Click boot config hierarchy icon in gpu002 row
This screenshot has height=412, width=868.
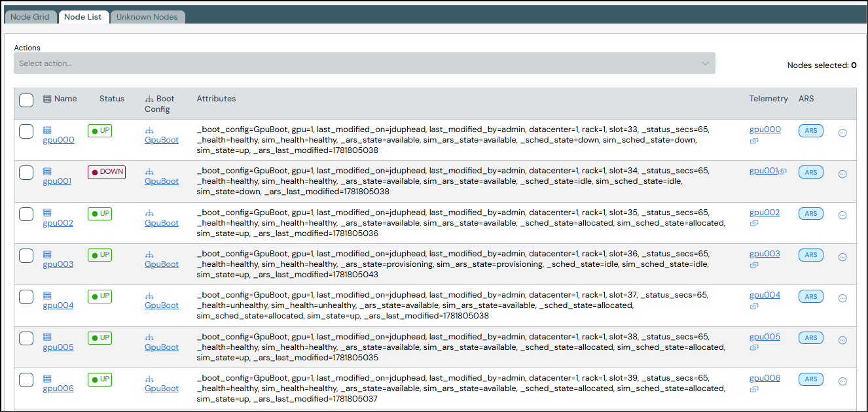[x=149, y=213]
